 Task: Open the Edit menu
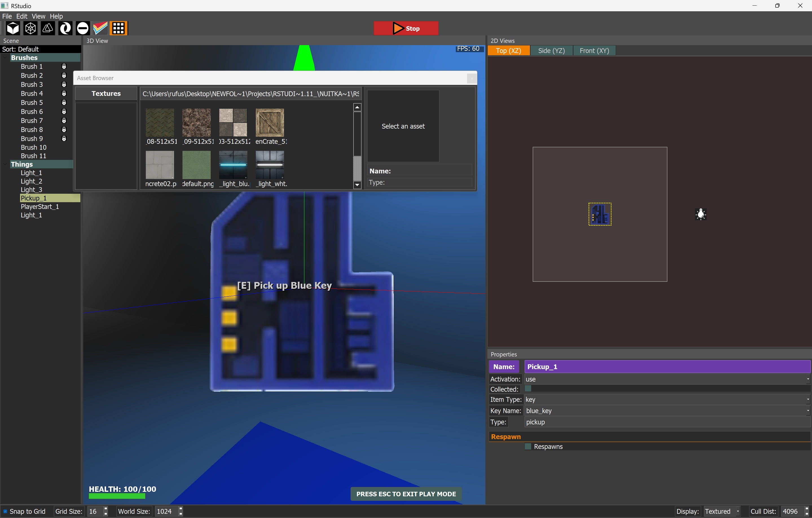22,16
